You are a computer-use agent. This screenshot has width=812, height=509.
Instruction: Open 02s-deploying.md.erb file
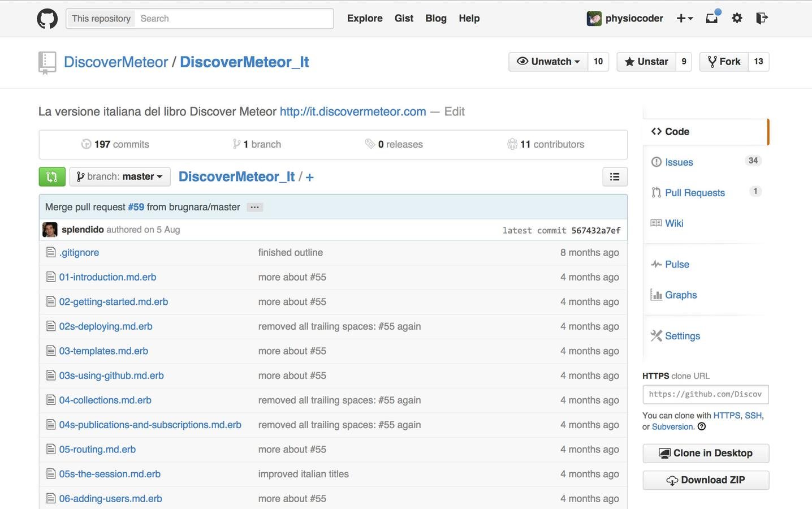106,326
